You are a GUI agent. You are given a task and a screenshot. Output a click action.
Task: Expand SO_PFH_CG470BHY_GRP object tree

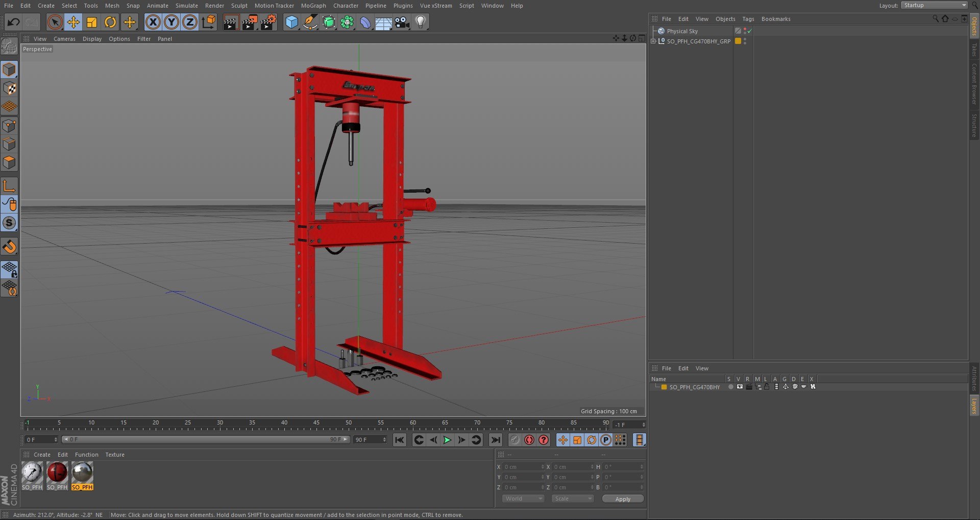(x=653, y=41)
